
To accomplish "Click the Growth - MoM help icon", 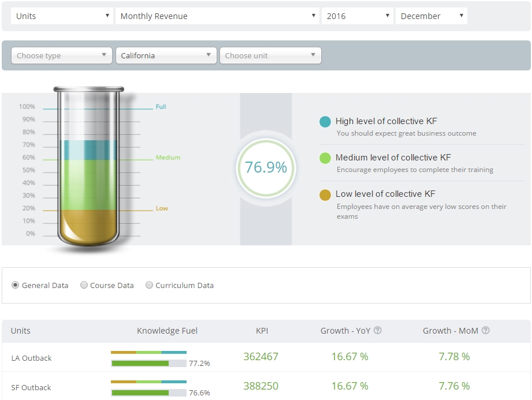I will 486,330.
